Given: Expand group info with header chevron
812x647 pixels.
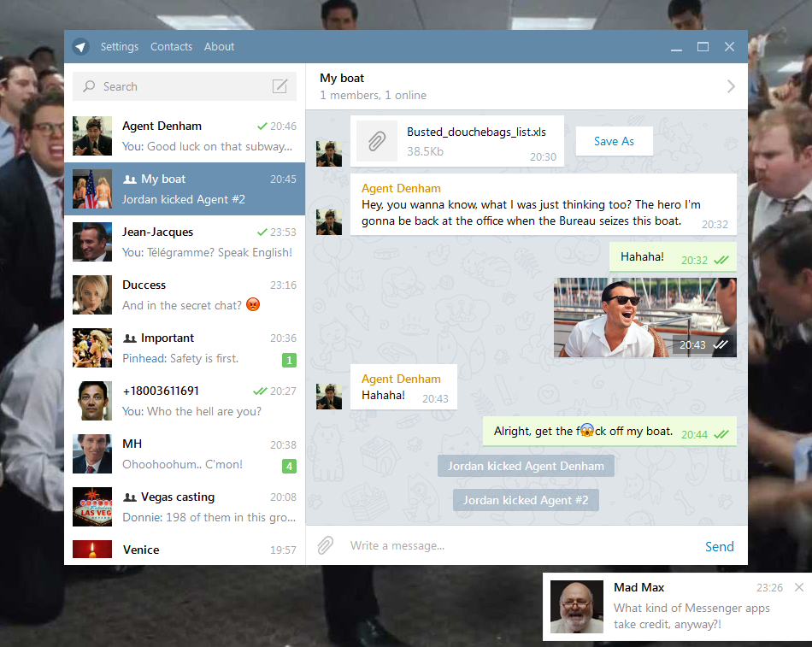Looking at the screenshot, I should pyautogui.click(x=731, y=86).
